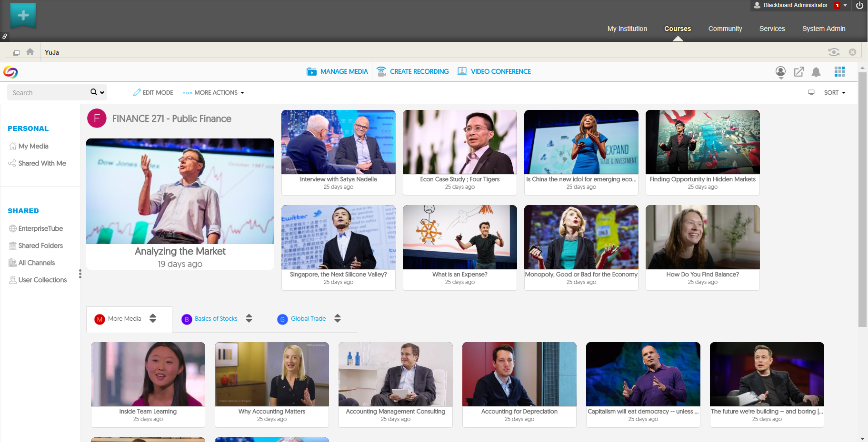868x442 pixels.
Task: Expand the search options arrow
Action: click(102, 93)
